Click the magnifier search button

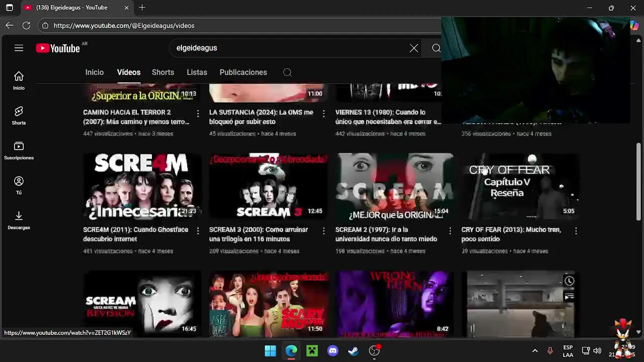click(436, 48)
